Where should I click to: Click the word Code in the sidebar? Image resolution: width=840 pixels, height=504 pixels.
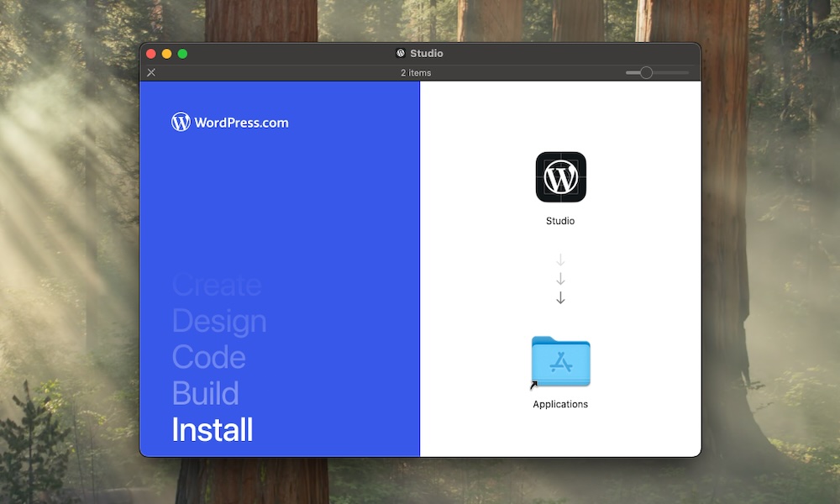click(208, 357)
